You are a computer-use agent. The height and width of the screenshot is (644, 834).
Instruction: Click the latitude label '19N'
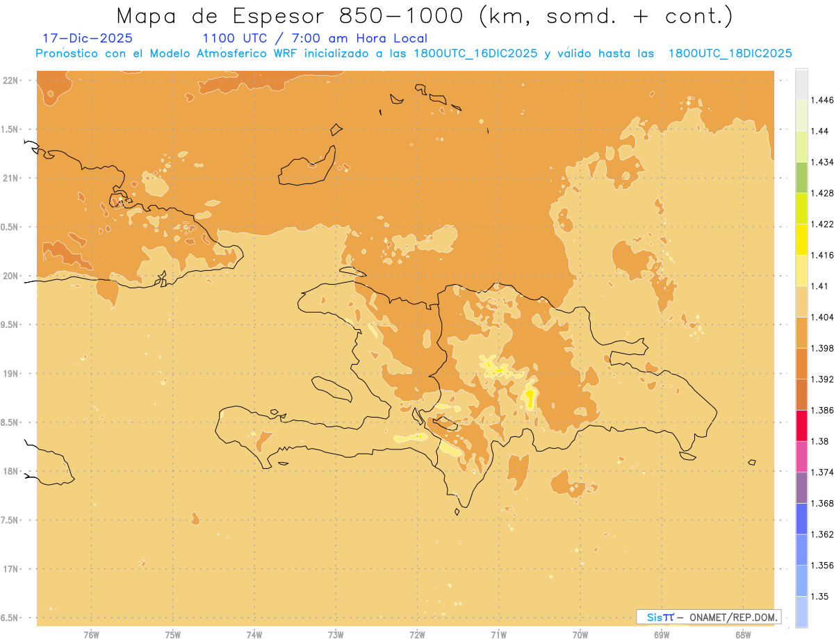pos(12,373)
